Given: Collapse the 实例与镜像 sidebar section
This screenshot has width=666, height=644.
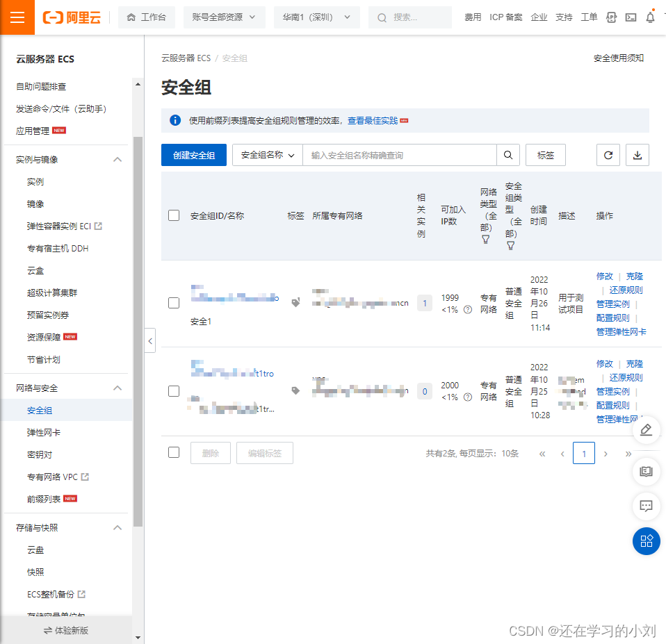Looking at the screenshot, I should click(x=117, y=160).
